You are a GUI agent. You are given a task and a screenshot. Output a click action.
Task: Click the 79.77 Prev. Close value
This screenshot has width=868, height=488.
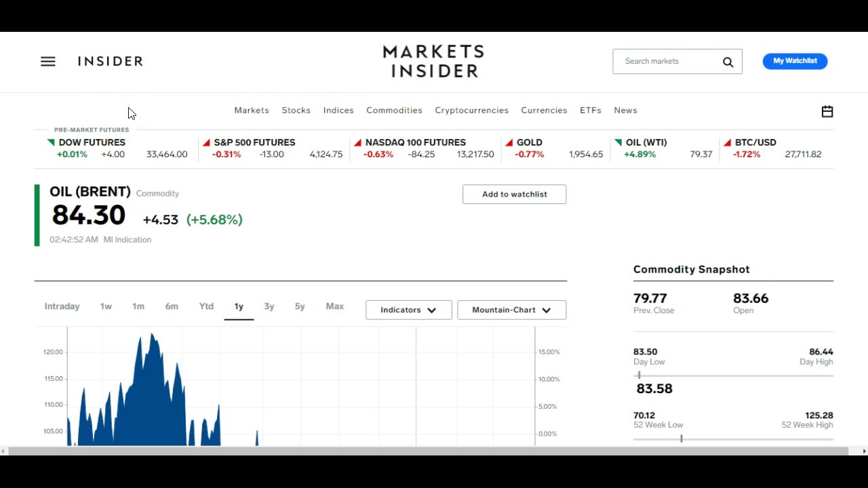coord(650,298)
